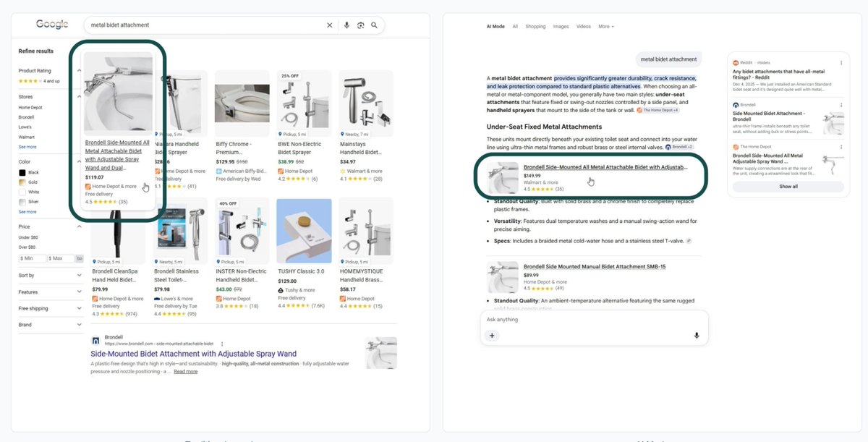
Task: Expand the Free shipping filter
Action: (x=80, y=309)
